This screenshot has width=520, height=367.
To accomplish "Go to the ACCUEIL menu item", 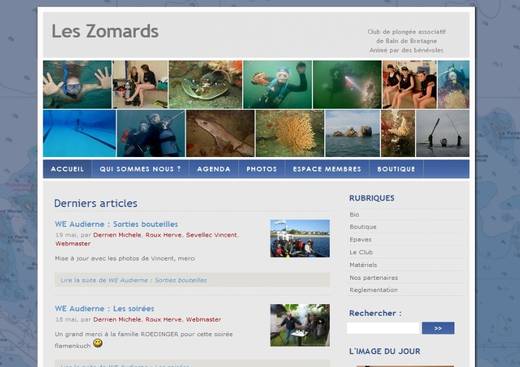I will point(67,169).
